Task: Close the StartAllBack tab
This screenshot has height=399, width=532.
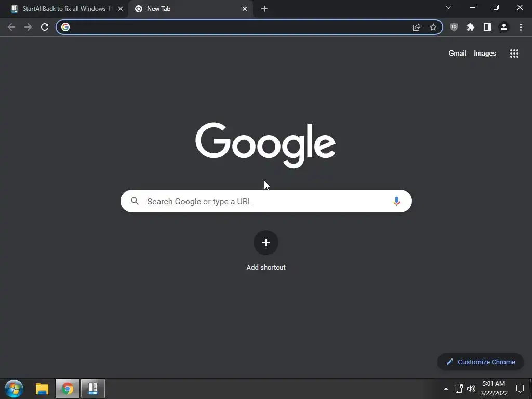Action: [121, 9]
